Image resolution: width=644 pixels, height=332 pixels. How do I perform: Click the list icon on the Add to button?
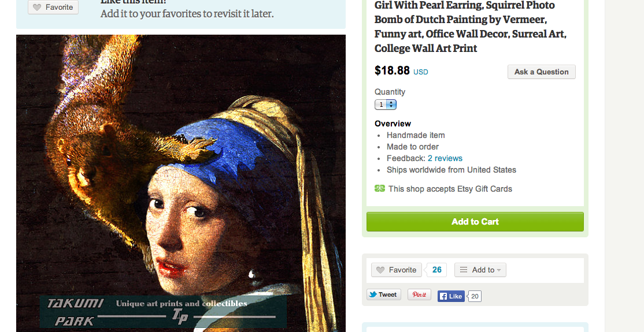click(464, 270)
